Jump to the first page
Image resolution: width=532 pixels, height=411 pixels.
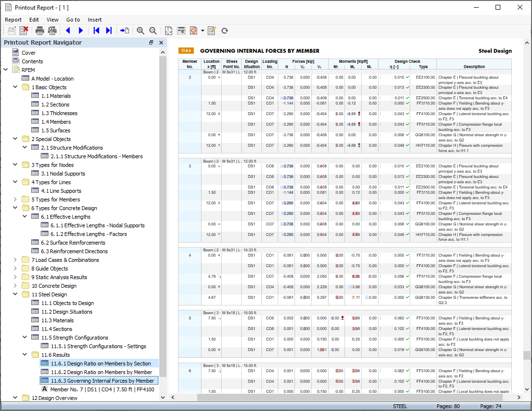pyautogui.click(x=96, y=31)
